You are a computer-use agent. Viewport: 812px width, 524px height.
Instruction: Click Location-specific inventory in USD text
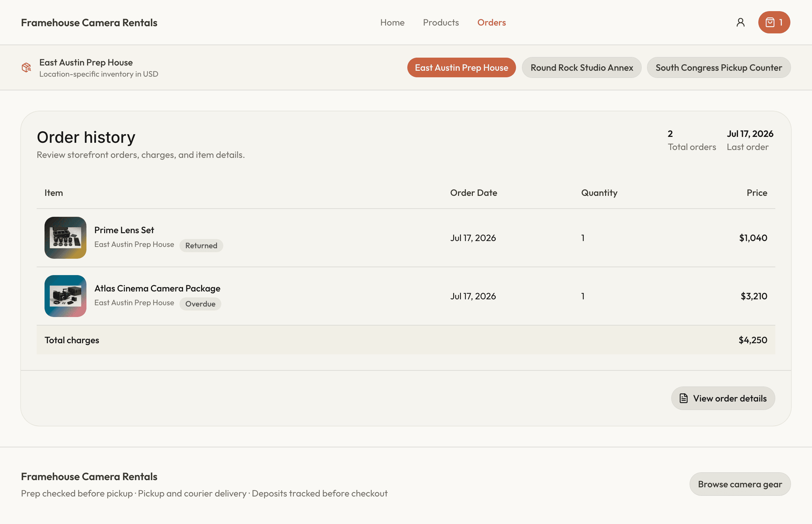[99, 74]
